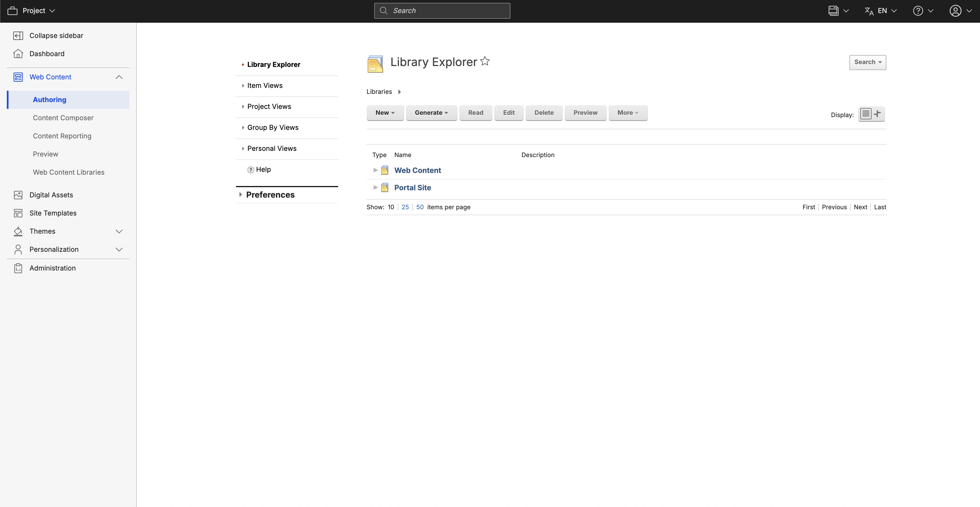This screenshot has height=507, width=980.
Task: Click the Administration clipboard icon
Action: tap(18, 268)
